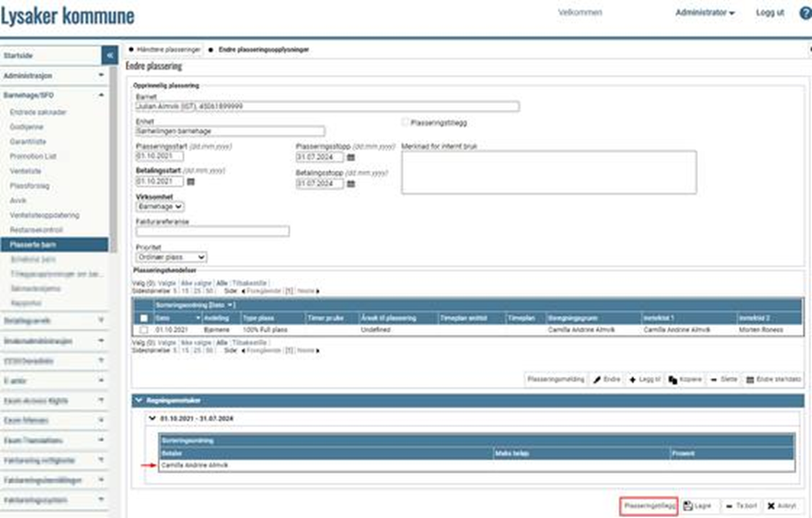Open the help question mark icon
The height and width of the screenshot is (518, 812).
tap(805, 13)
